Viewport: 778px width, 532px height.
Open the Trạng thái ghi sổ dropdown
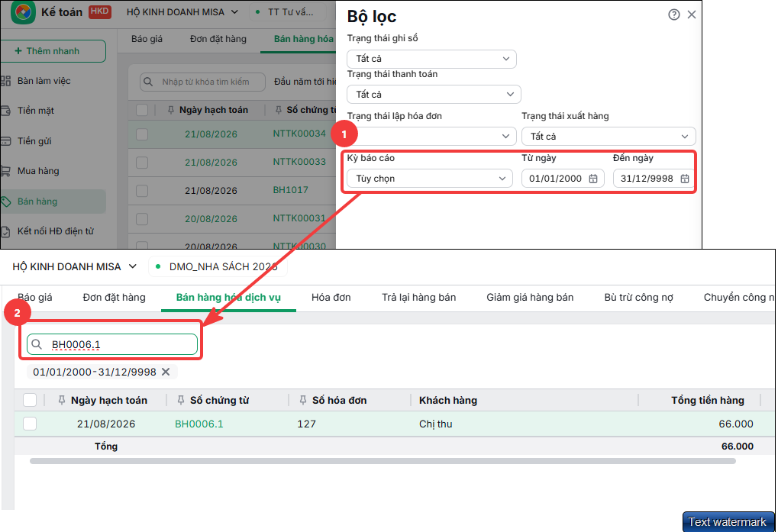coord(431,59)
